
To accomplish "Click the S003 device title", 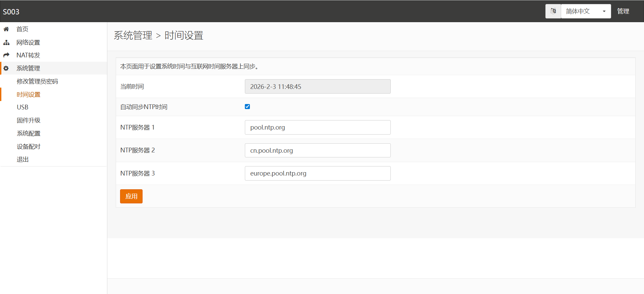I will 11,12.
